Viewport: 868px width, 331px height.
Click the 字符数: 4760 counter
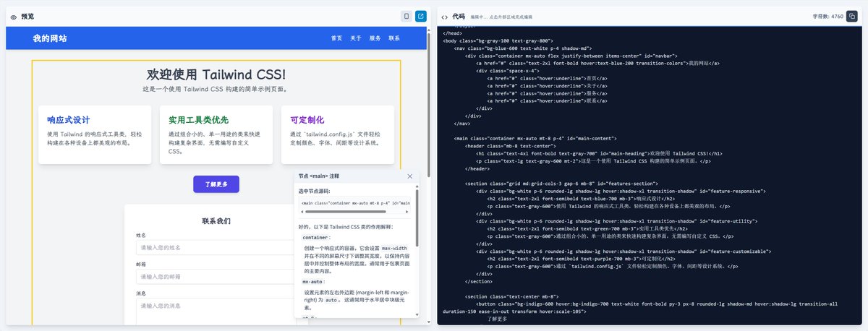(x=828, y=16)
